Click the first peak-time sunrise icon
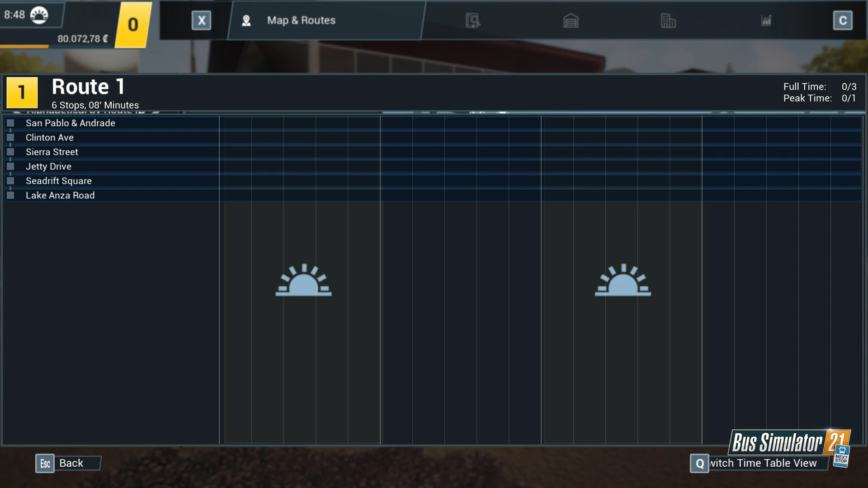 303,280
